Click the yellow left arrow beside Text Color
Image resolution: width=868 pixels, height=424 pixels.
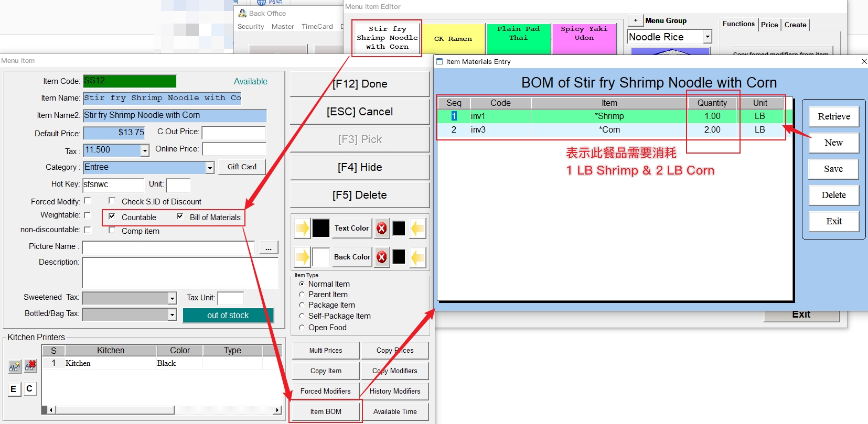(417, 228)
